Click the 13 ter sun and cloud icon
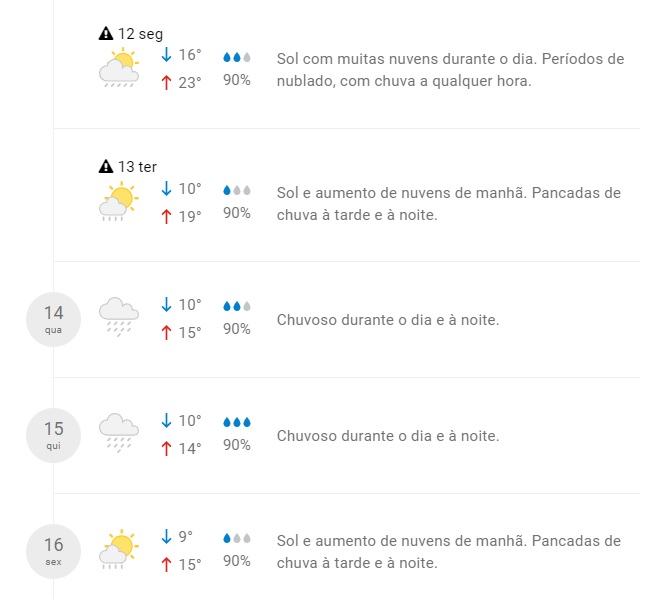 tap(118, 202)
